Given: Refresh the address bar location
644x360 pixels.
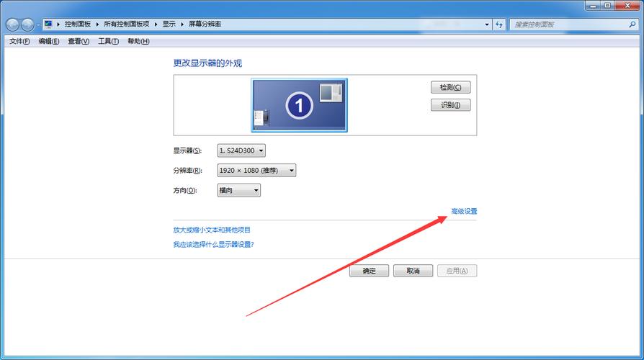Looking at the screenshot, I should (x=499, y=24).
